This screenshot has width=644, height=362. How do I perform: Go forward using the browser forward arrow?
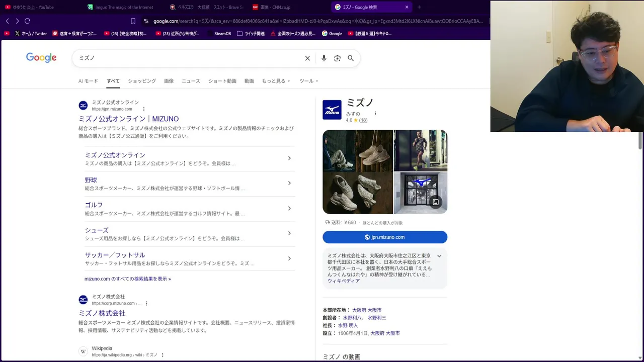coord(17,21)
